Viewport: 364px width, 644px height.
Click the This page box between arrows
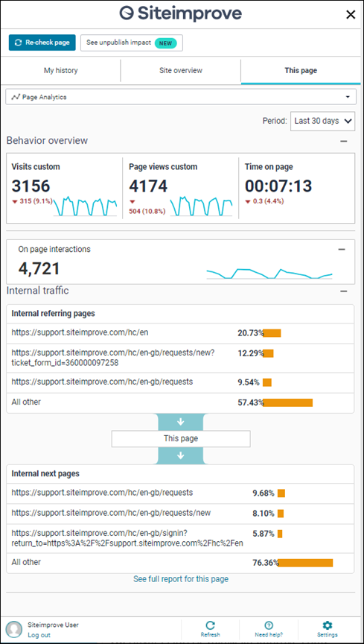click(x=181, y=438)
